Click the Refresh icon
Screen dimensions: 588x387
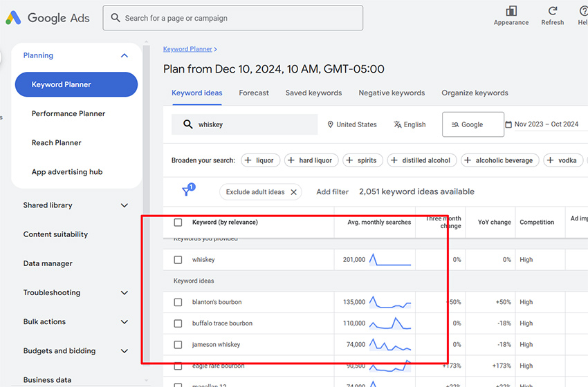(x=552, y=11)
